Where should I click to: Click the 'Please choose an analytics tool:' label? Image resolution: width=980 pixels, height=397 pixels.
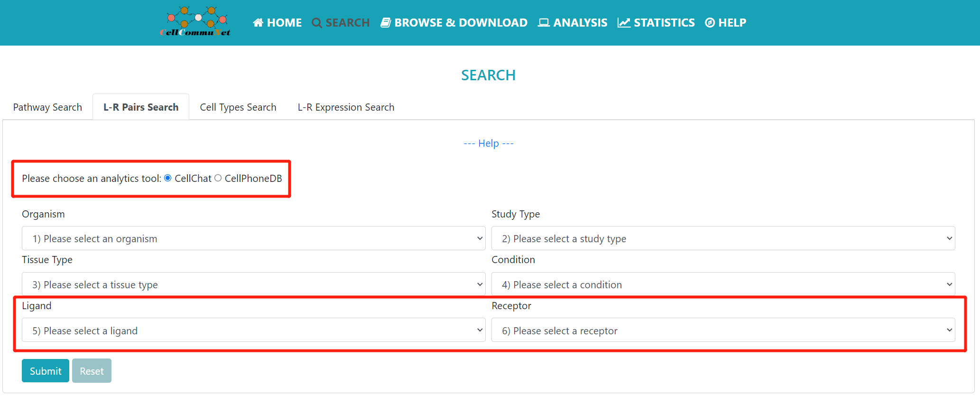92,179
